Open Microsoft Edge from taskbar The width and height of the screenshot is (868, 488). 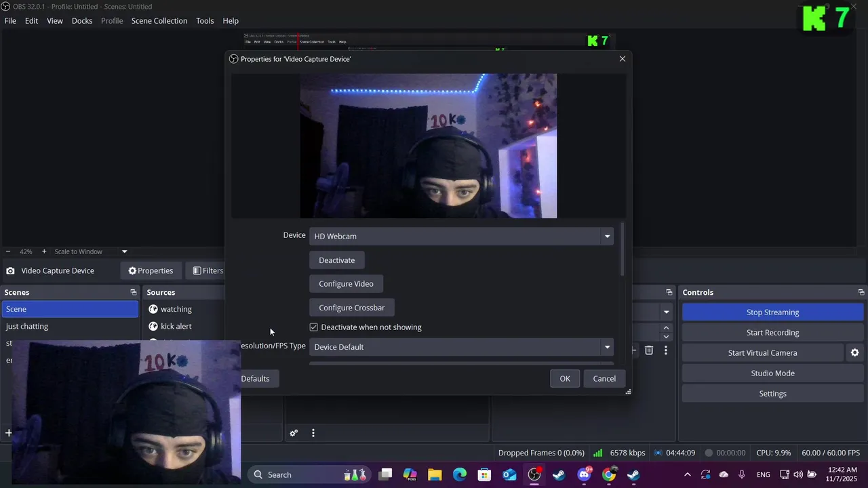pyautogui.click(x=460, y=474)
